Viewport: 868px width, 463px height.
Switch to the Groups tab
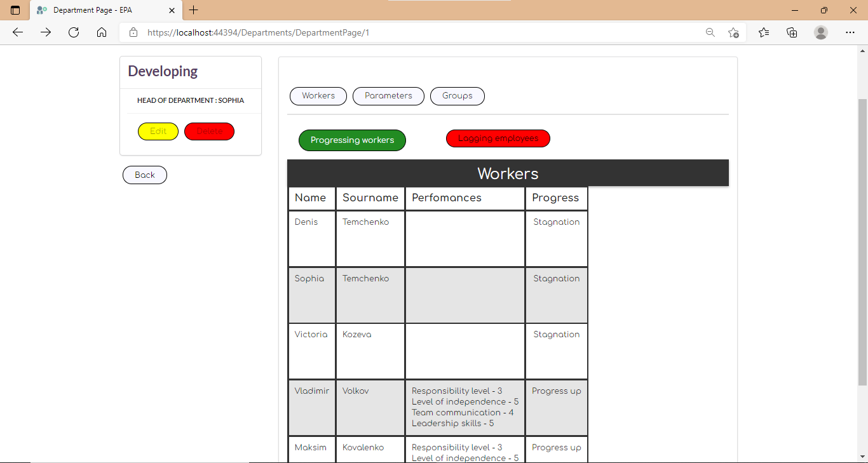click(x=458, y=96)
